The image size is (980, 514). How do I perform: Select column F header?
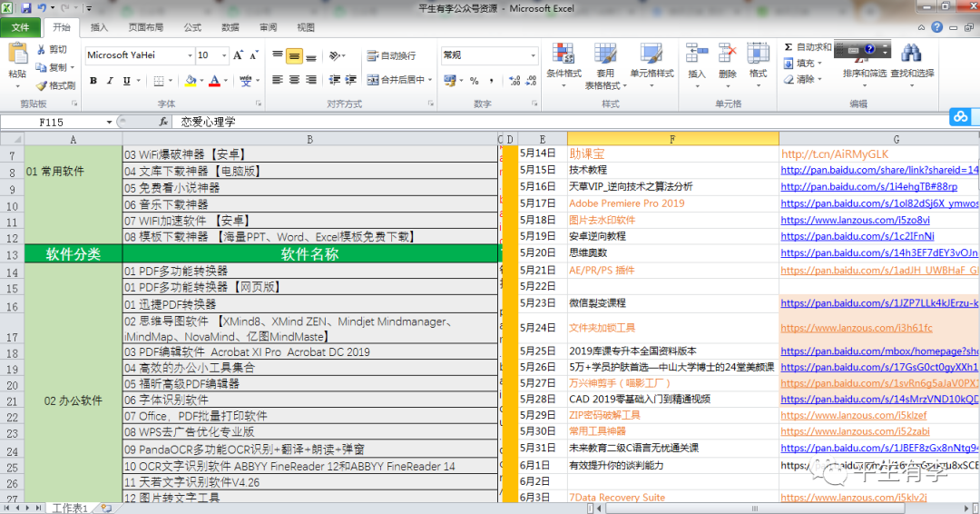672,139
